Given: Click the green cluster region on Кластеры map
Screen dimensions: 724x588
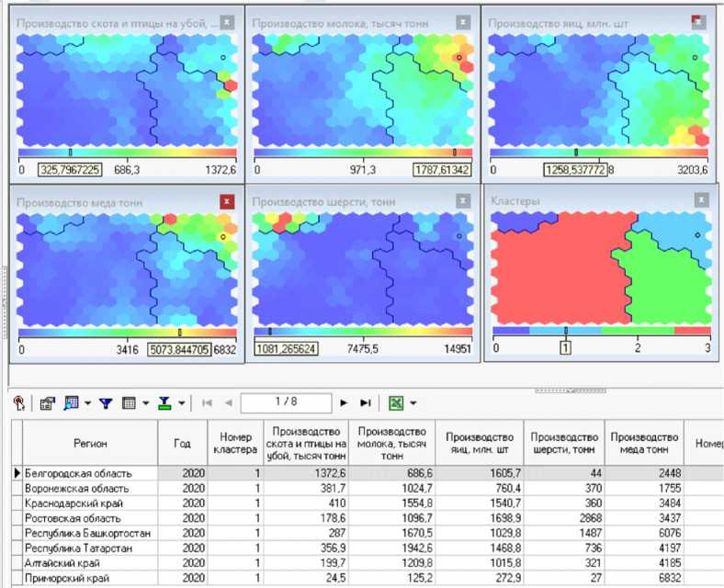Looking at the screenshot, I should [662, 294].
